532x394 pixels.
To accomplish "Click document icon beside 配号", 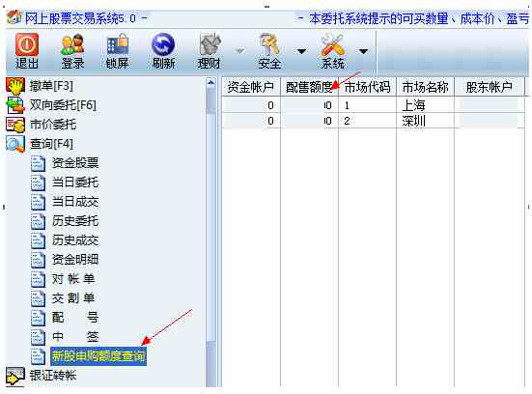I will pyautogui.click(x=38, y=318).
